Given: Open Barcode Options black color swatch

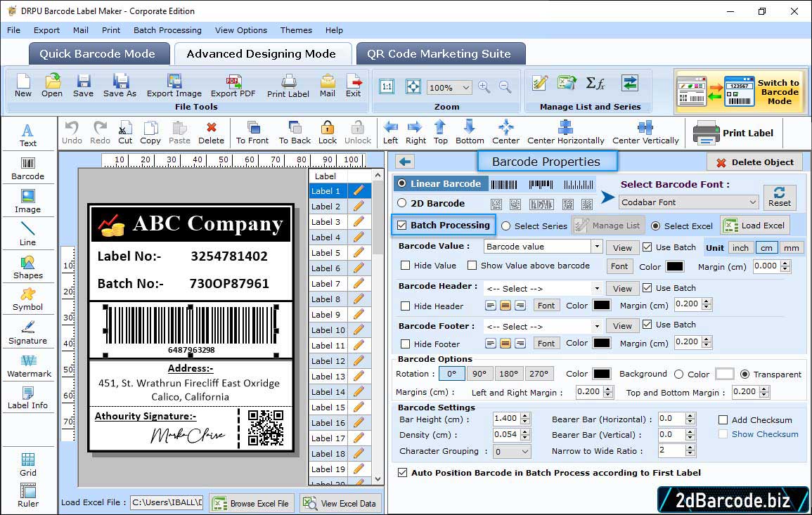Looking at the screenshot, I should coord(601,374).
